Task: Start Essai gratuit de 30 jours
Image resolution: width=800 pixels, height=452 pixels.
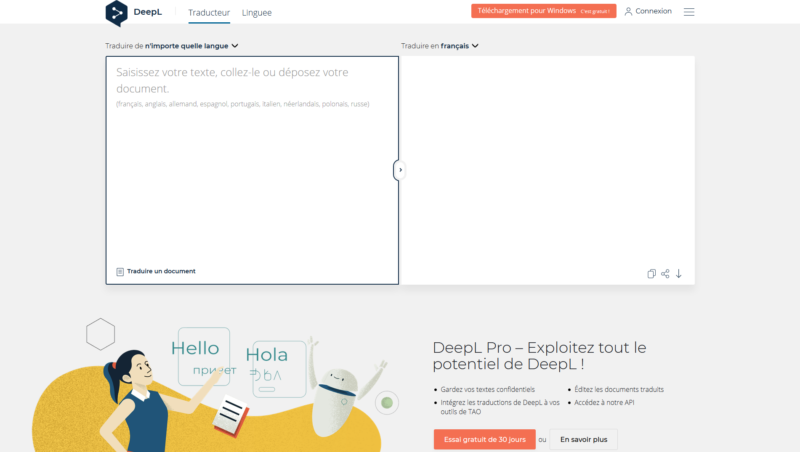Action: point(484,439)
